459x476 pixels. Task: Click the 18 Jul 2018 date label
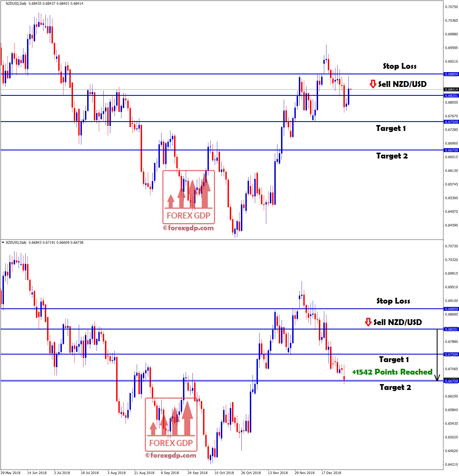(x=90, y=473)
